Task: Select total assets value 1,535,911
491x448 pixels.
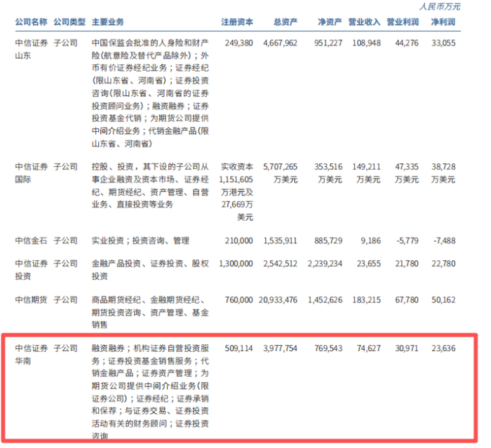Action: click(280, 240)
